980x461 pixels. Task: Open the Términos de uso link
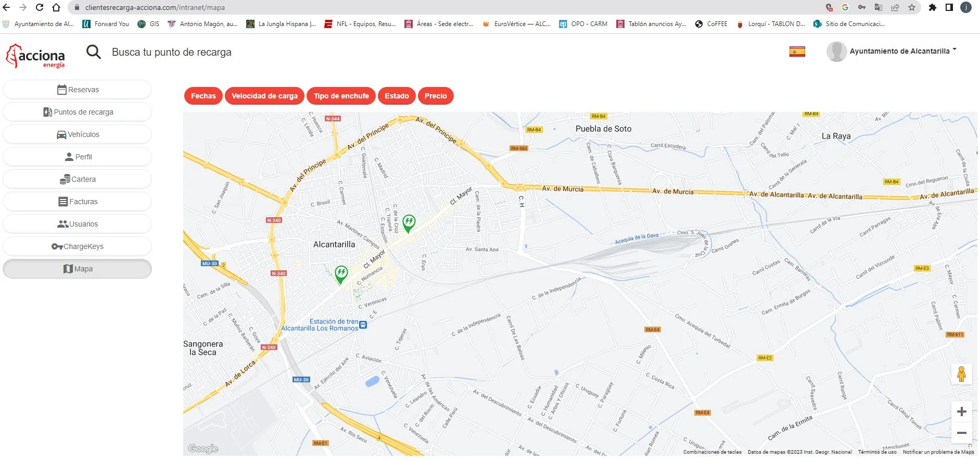[x=877, y=452]
